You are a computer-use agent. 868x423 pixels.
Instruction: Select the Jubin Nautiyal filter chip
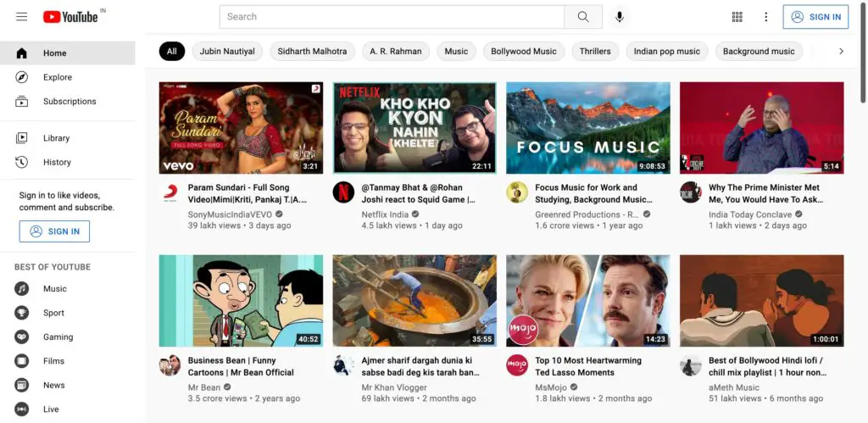coord(227,52)
